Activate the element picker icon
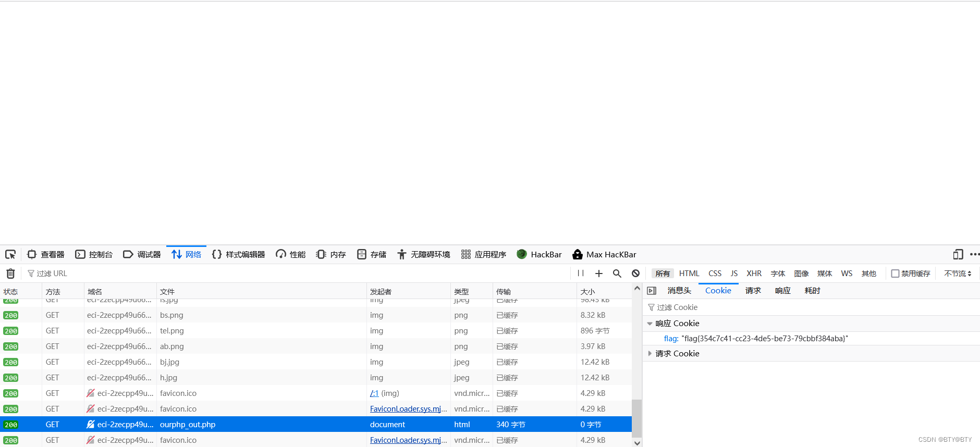Screen dimensions: 980x447 pyautogui.click(x=10, y=254)
